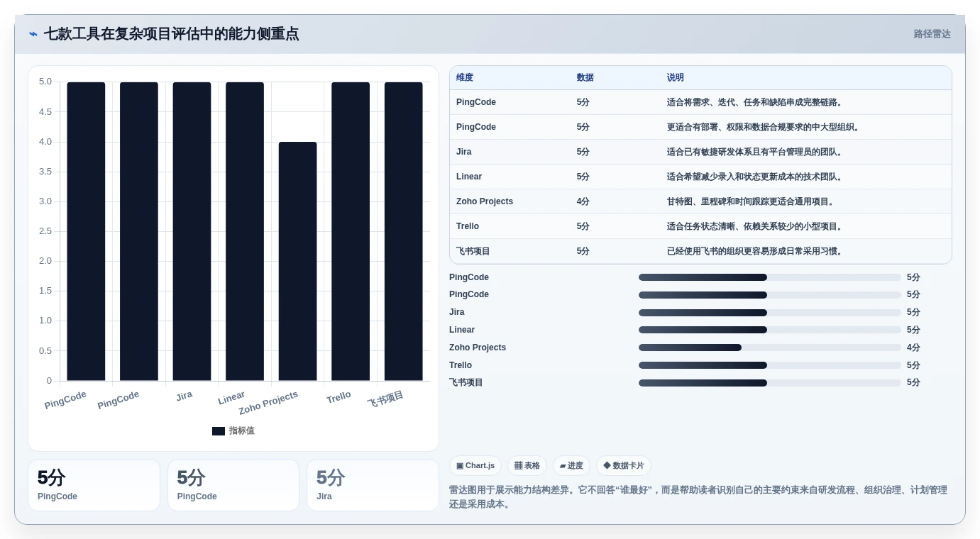The image size is (980, 539).
Task: Click the Linear label in the progress list
Action: (x=462, y=330)
